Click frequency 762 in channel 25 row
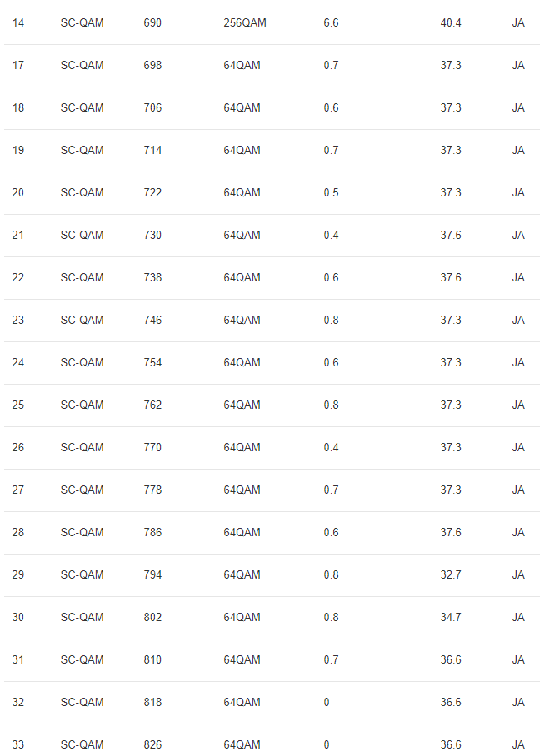Viewport: 540px width, 756px height. point(152,405)
